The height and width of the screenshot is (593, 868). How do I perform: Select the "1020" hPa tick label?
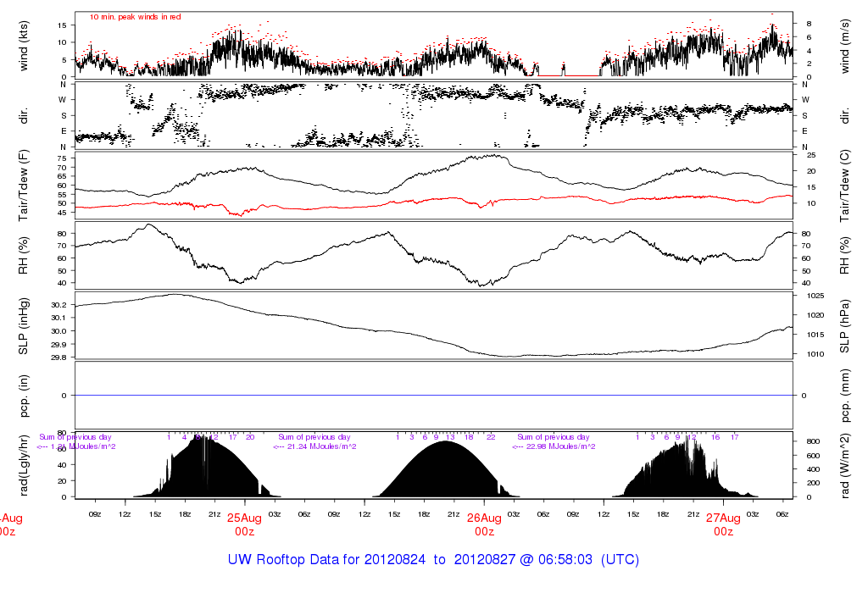coord(815,315)
